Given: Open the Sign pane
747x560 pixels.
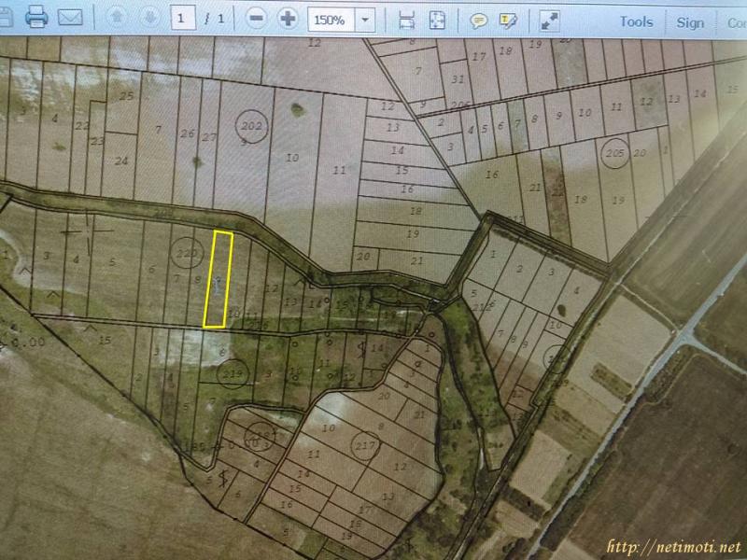Looking at the screenshot, I should [x=690, y=22].
